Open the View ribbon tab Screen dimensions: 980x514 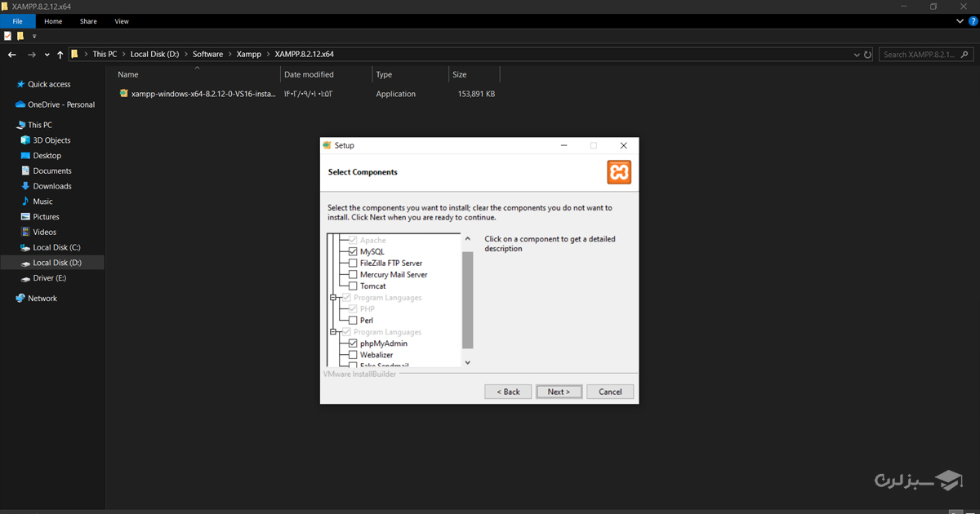coord(122,21)
